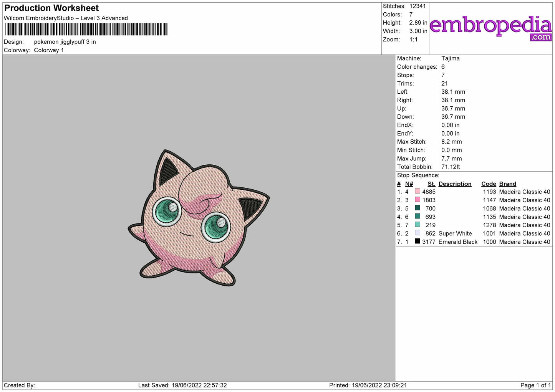555x392 pixels.
Task: Click the Max Jump value '7.7 mm'
Action: [452, 159]
